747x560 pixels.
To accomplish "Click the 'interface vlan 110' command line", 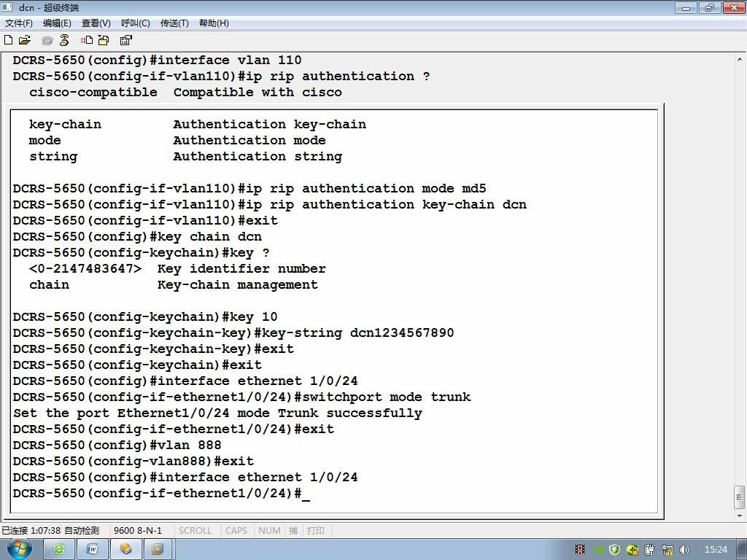I will pos(157,60).
